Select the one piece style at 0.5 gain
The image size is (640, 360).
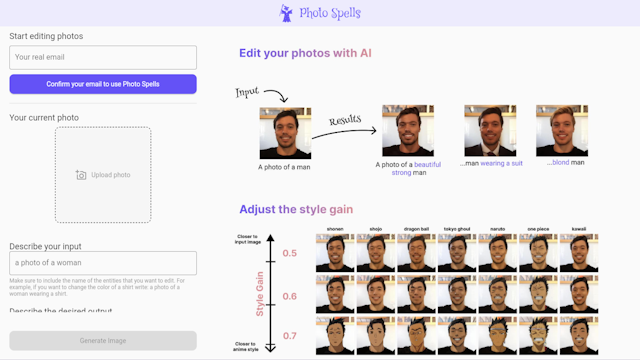pos(538,253)
